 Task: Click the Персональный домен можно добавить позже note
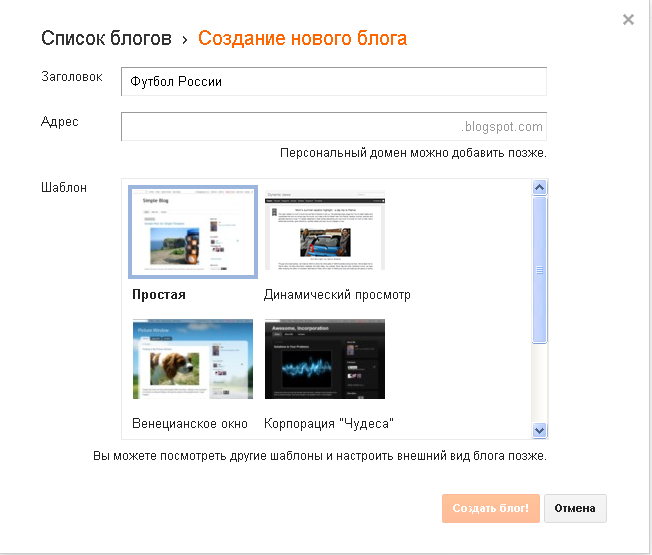[x=413, y=153]
